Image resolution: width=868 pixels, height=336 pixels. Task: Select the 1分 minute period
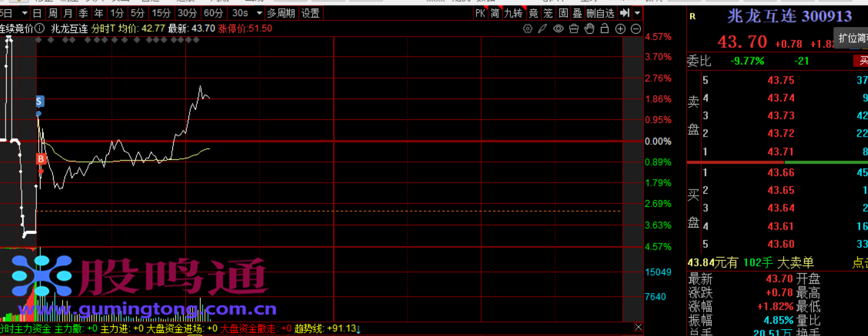[116, 13]
